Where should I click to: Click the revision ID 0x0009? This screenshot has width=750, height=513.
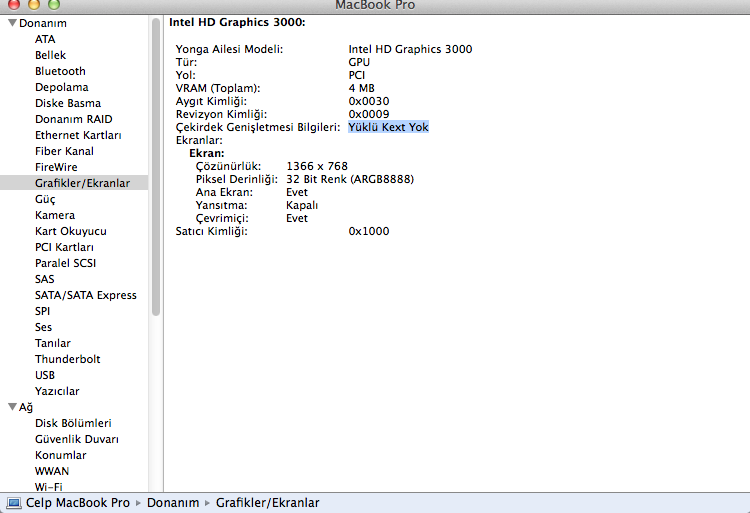pos(369,114)
